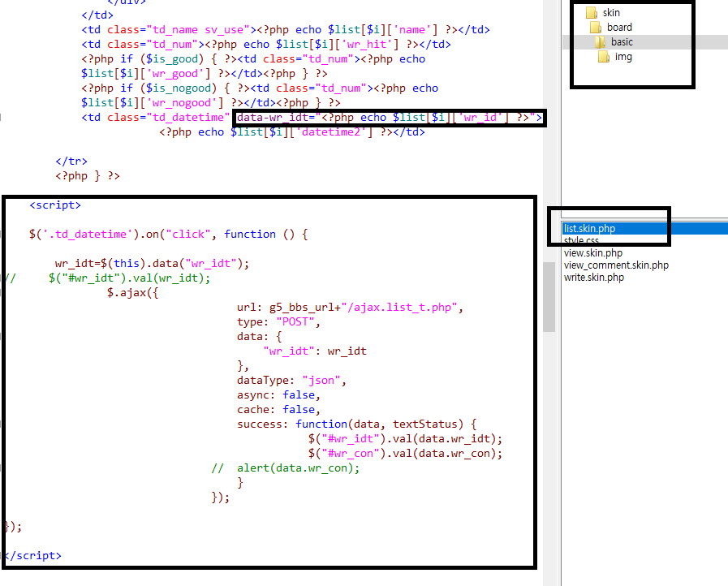Open write.skin.php in the file list

594,278
